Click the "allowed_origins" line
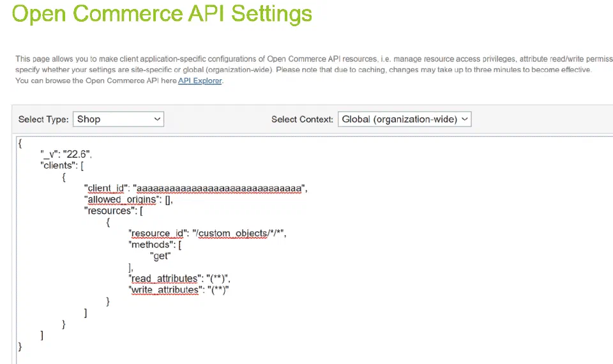613x364 pixels. coord(128,200)
